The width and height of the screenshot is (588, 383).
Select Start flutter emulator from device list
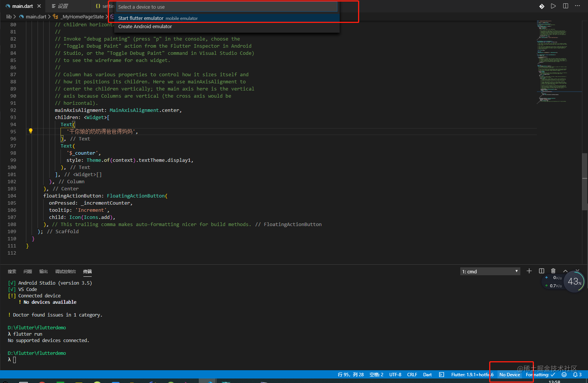141,18
